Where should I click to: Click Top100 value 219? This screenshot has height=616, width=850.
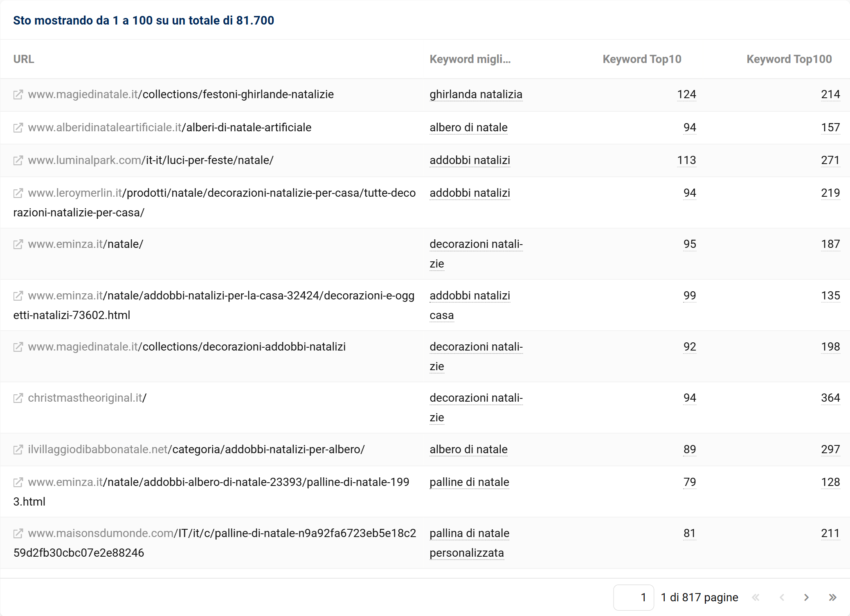point(830,193)
